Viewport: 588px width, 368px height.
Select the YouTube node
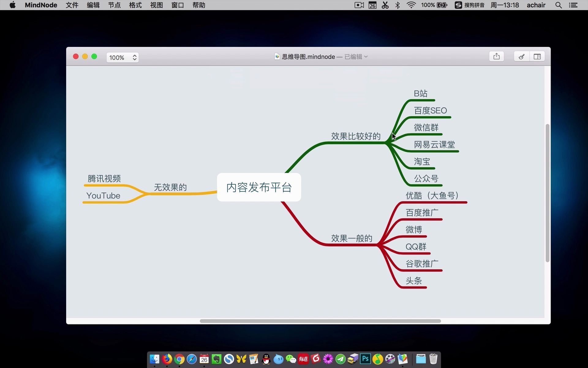[103, 196]
